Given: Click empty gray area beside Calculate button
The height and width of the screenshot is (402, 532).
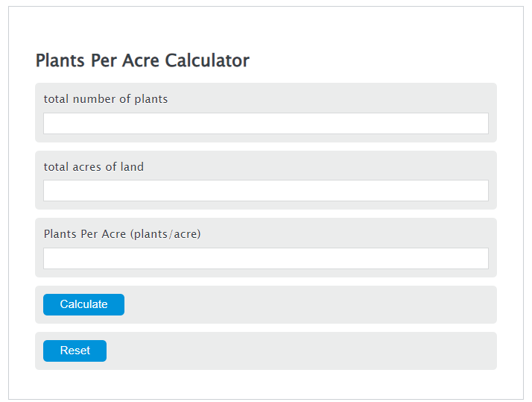Looking at the screenshot, I should (x=313, y=304).
